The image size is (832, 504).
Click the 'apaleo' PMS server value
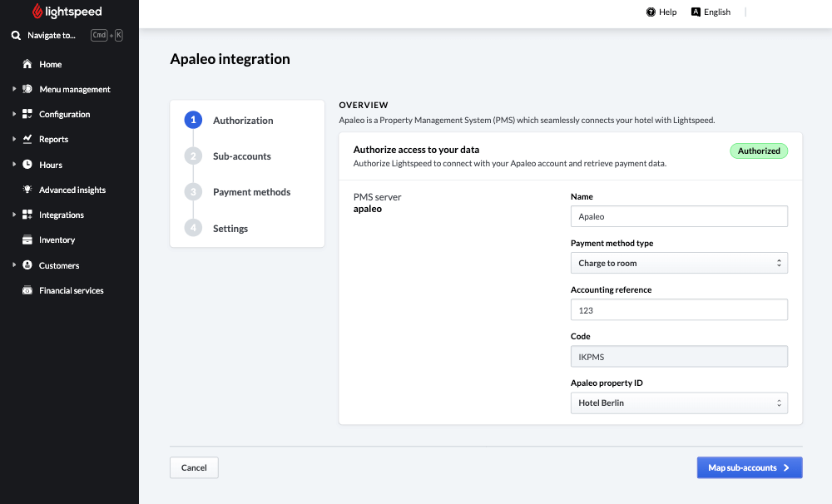pos(367,209)
